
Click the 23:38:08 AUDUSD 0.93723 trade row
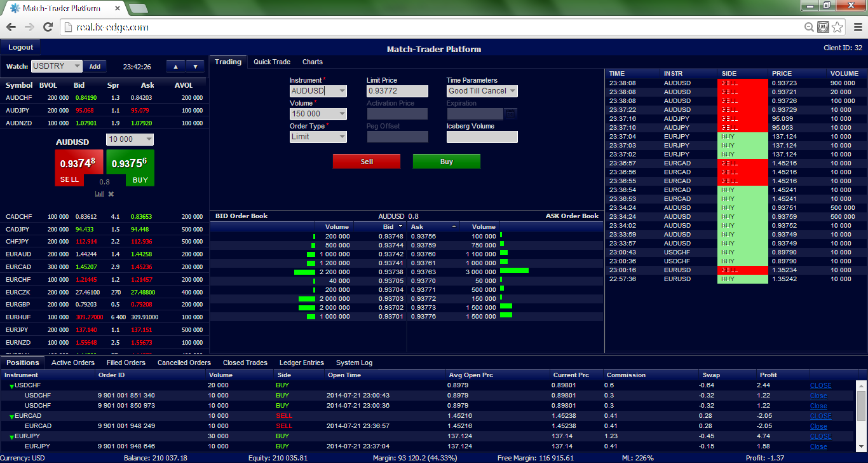736,83
